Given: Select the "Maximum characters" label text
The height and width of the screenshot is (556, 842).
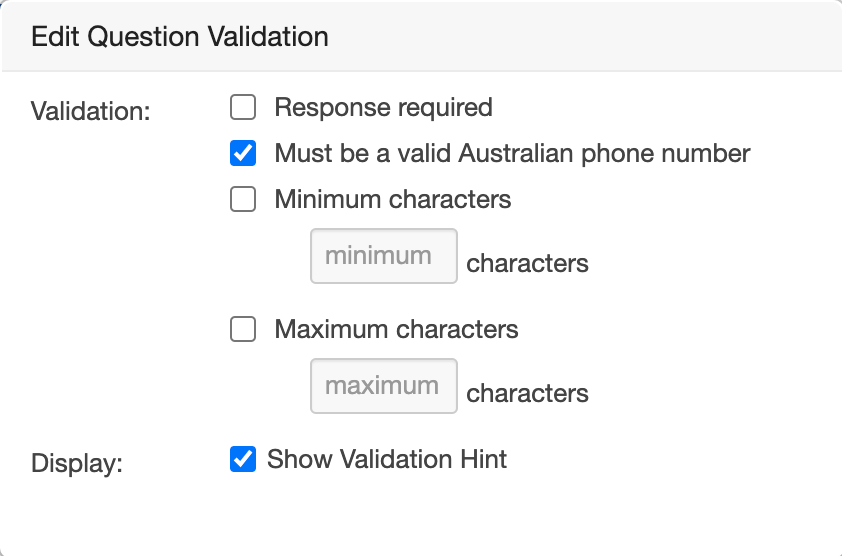Looking at the screenshot, I should (396, 329).
